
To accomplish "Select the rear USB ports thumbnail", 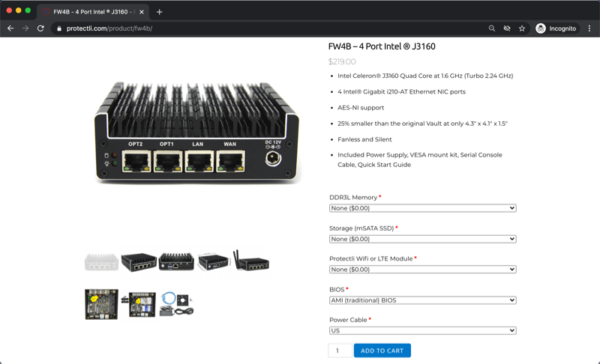I will (176, 262).
